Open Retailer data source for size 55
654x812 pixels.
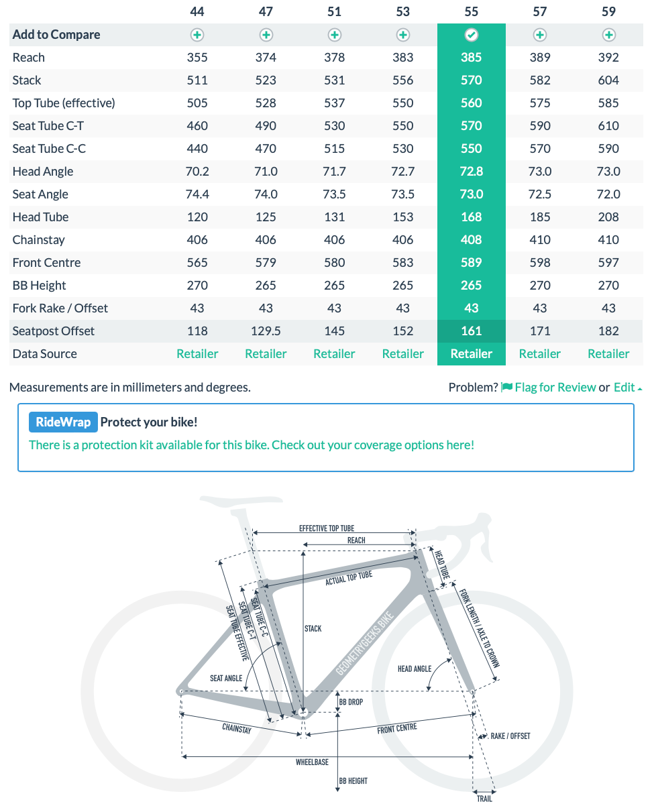471,353
